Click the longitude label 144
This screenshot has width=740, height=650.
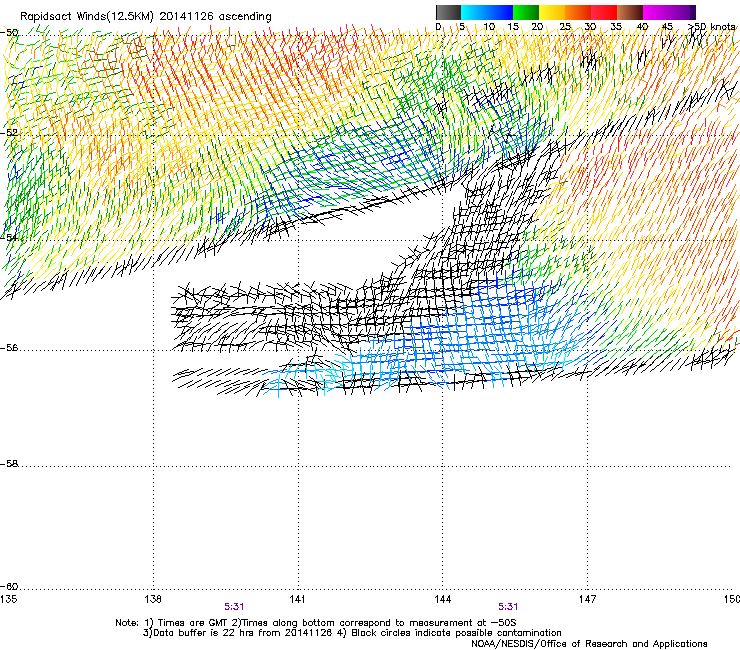pos(442,599)
